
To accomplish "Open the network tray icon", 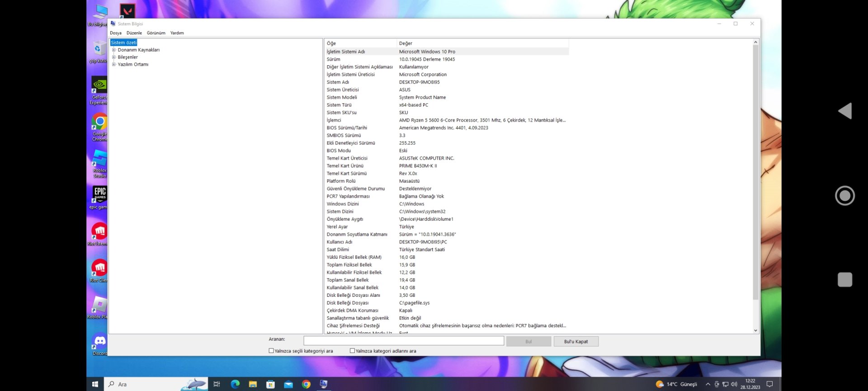I will [x=725, y=384].
